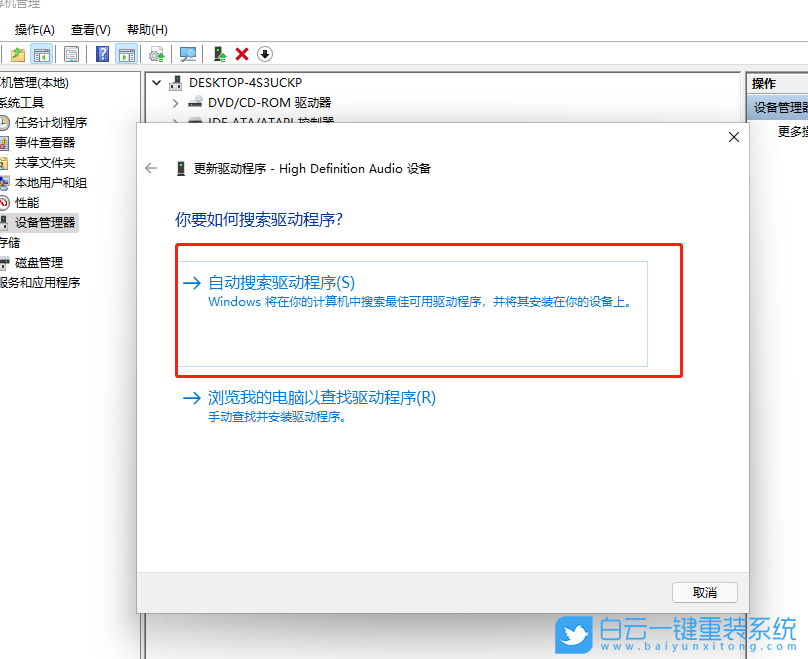Open the 操作(A) menu

click(34, 29)
